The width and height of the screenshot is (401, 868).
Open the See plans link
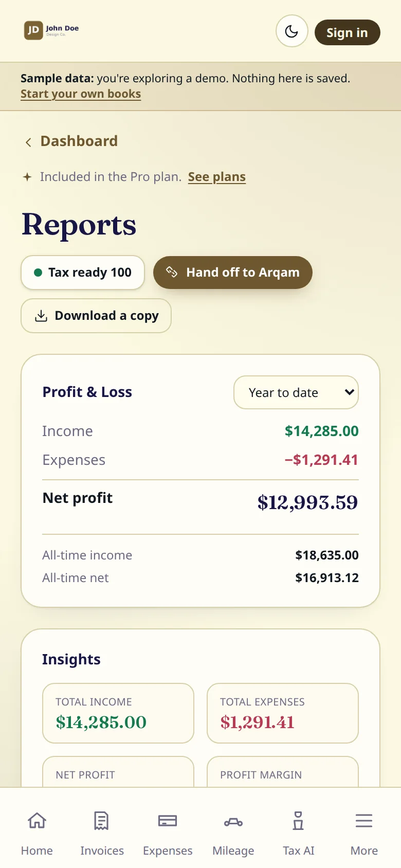tap(217, 177)
